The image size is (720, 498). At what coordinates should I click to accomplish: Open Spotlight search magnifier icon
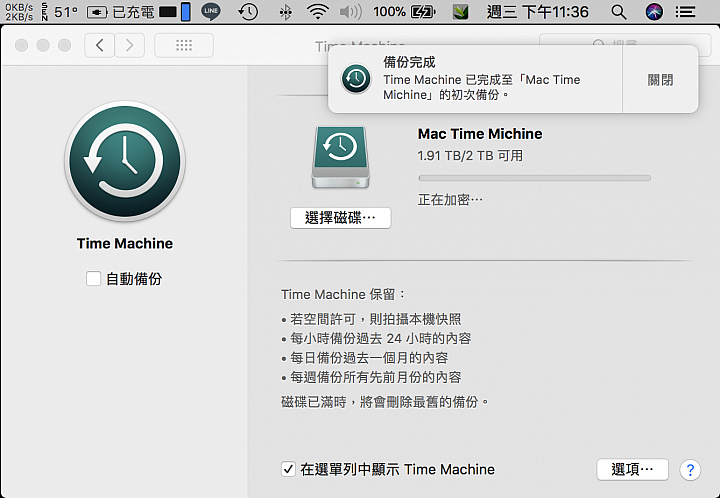point(619,12)
